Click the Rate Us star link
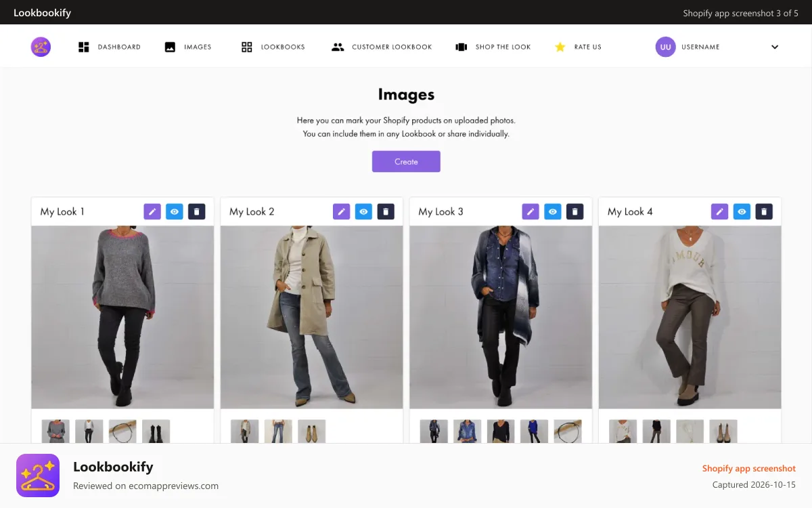 578,47
